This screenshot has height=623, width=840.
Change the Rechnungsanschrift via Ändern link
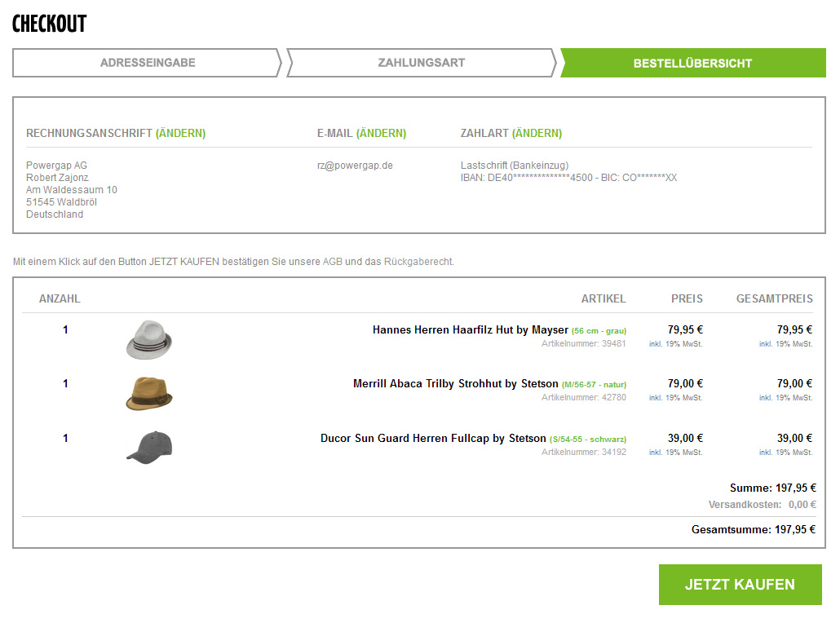[x=180, y=134]
